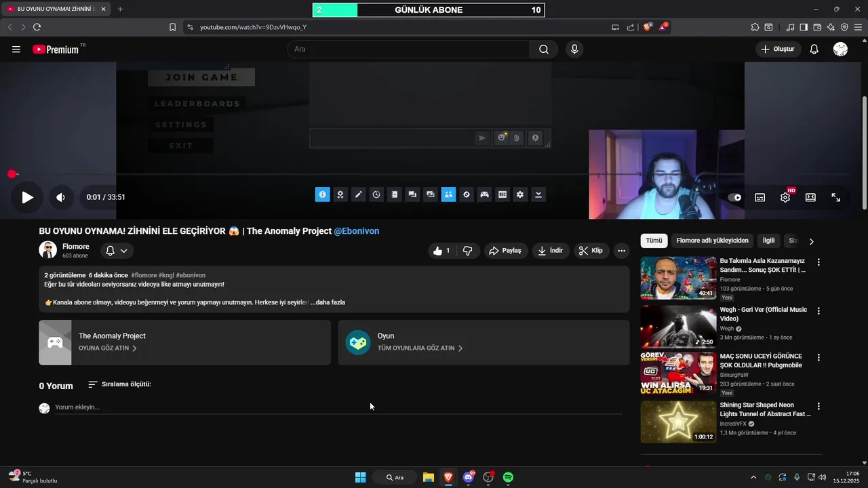Go to YouTube Premium home logo
The width and height of the screenshot is (868, 488).
(x=56, y=49)
